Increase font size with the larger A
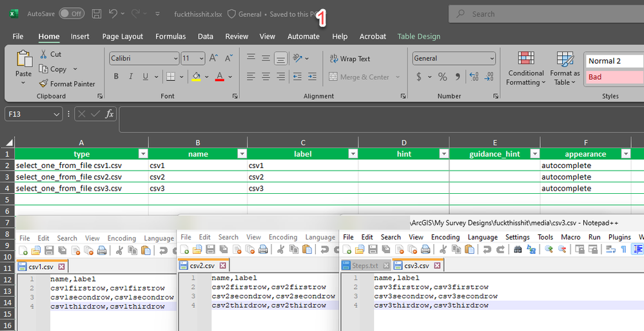644x331 pixels. click(213, 58)
